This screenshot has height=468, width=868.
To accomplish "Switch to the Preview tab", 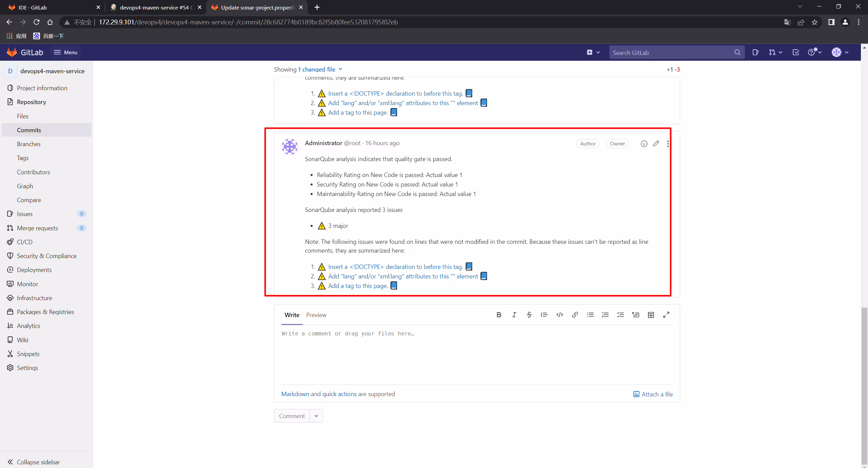I will 316,315.
